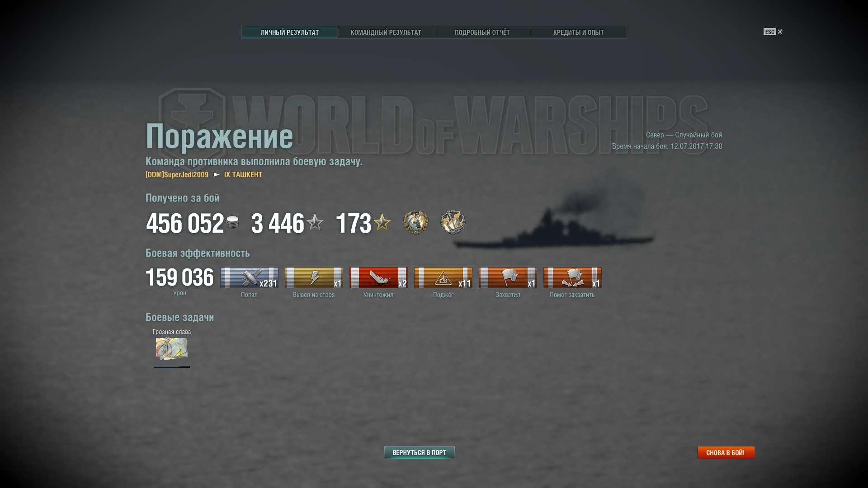Click the gold free XP star icon
868x488 pixels.
pos(382,222)
